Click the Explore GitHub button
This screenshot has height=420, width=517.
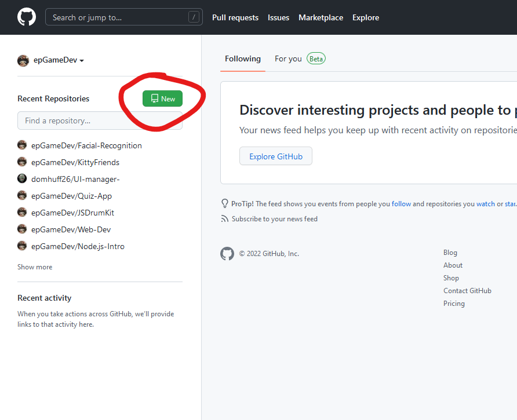click(275, 156)
